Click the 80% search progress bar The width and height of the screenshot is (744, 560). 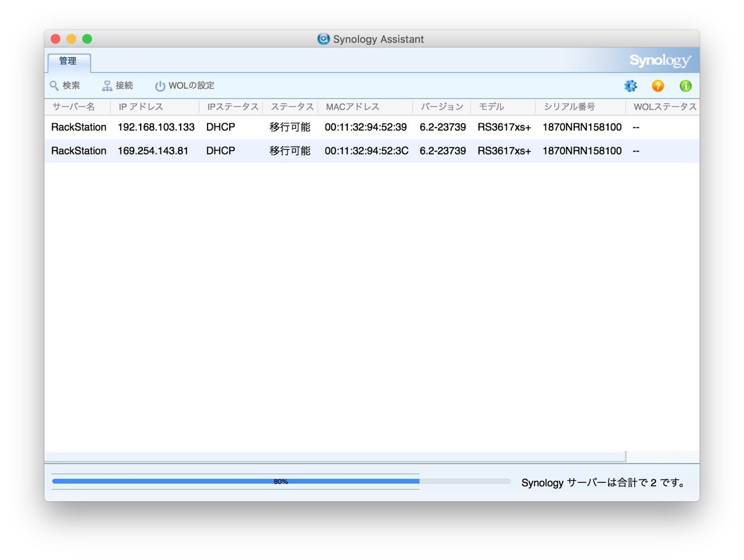tap(281, 482)
